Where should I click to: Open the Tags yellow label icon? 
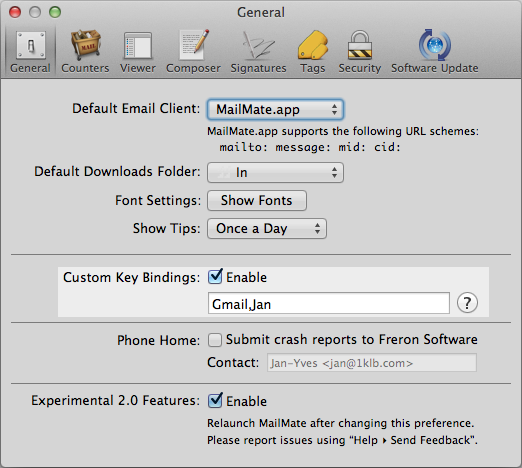coord(313,45)
